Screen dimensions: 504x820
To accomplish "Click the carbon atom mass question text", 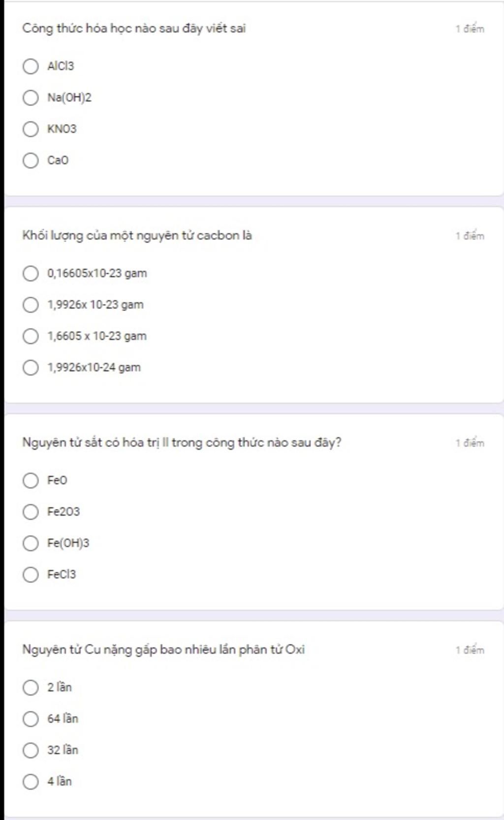I will click(x=137, y=236).
